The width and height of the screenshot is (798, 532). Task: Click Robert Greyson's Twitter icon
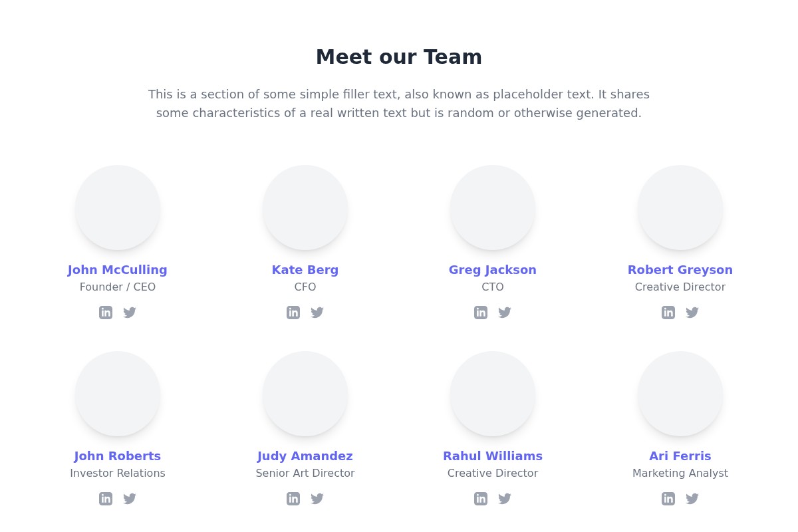(692, 312)
